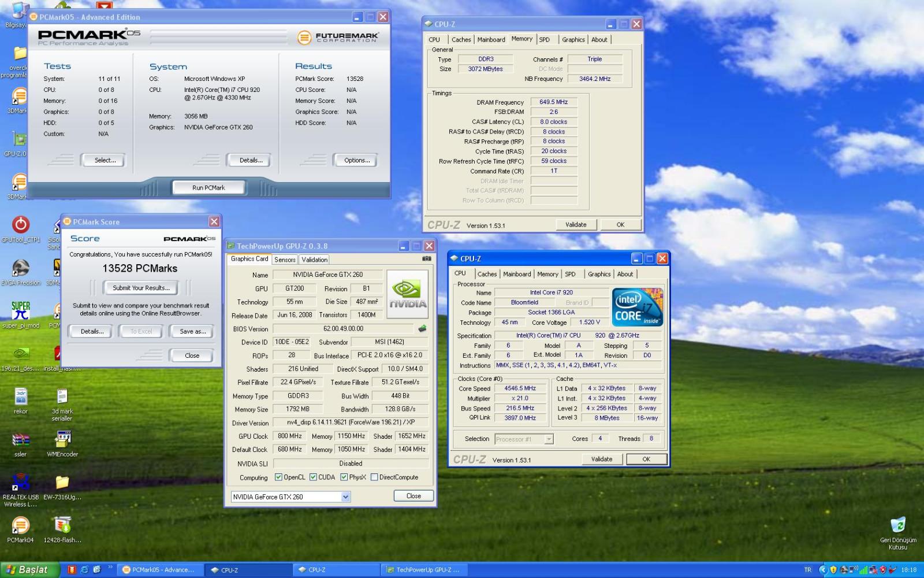924x578 pixels.
Task: Launch super_pi_mod from desktop
Action: [x=21, y=315]
